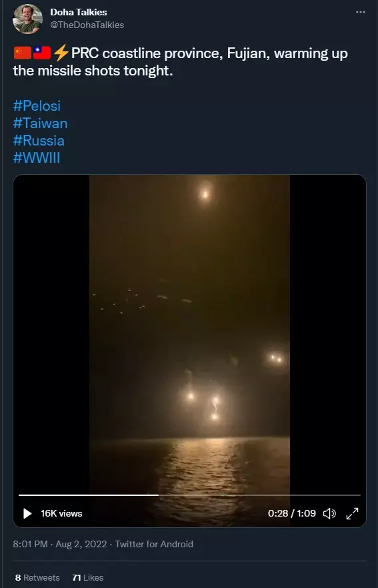Expand the video to fullscreen
Screen dimensions: 378x588
[x=352, y=513]
